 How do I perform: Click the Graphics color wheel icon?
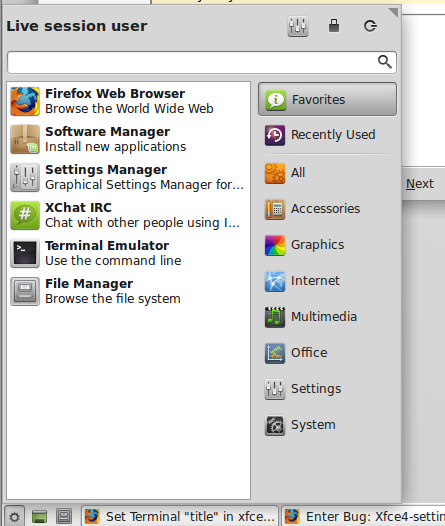click(275, 245)
